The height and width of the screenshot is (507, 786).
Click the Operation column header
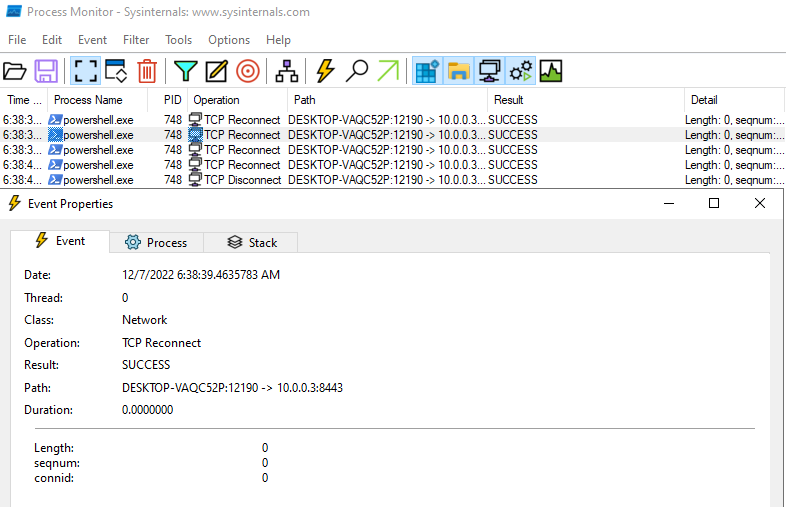(x=237, y=100)
